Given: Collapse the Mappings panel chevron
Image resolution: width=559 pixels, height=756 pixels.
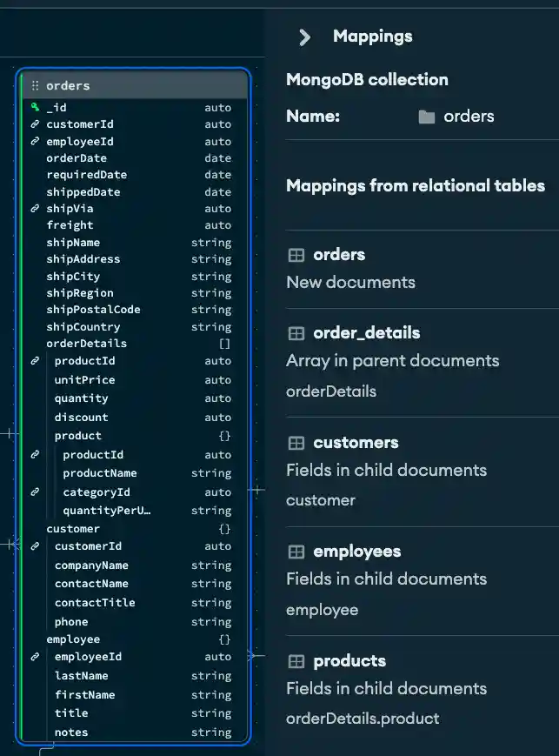Looking at the screenshot, I should tap(304, 37).
